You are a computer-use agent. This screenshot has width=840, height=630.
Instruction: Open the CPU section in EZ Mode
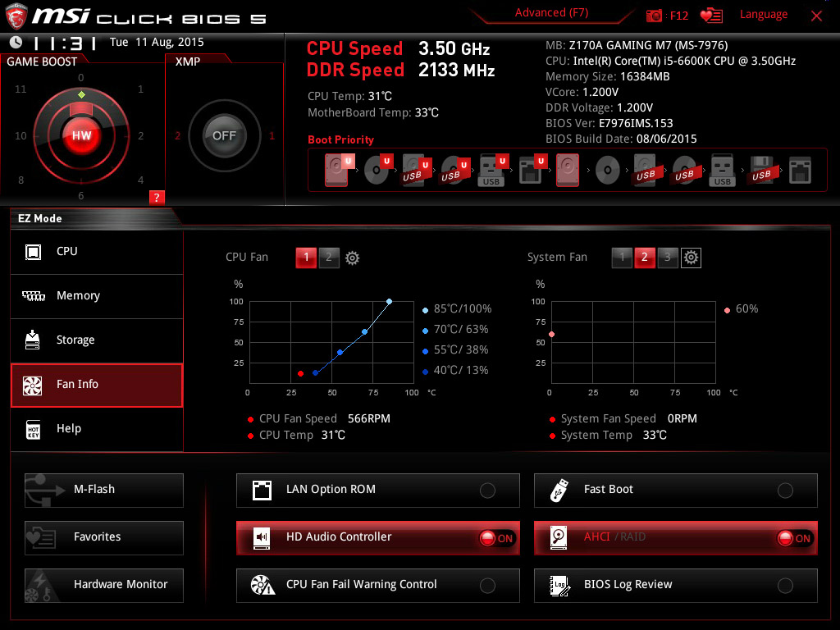97,251
